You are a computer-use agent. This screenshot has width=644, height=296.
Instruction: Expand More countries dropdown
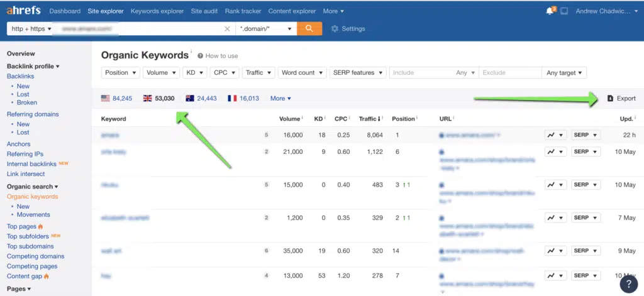[x=280, y=99]
